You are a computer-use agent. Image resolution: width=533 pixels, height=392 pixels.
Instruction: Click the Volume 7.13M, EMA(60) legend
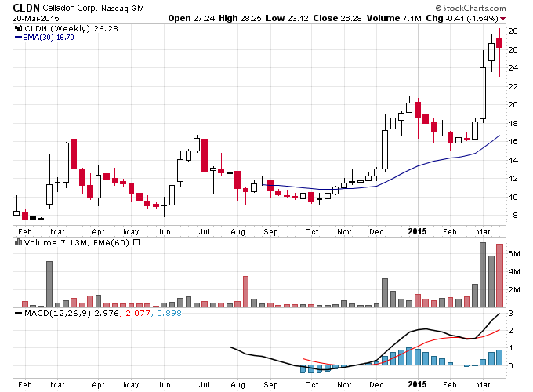pos(77,242)
